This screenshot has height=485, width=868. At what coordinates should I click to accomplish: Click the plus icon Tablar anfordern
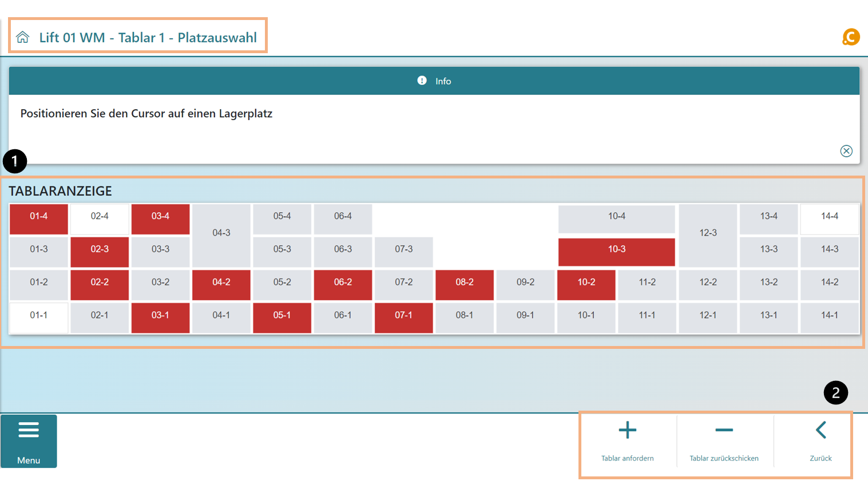coord(627,431)
